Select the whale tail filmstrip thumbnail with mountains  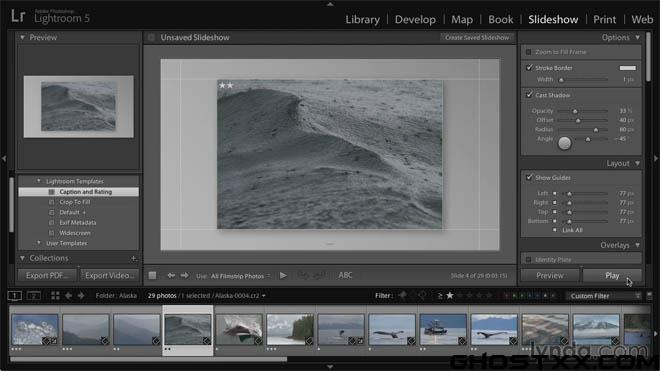(493, 329)
